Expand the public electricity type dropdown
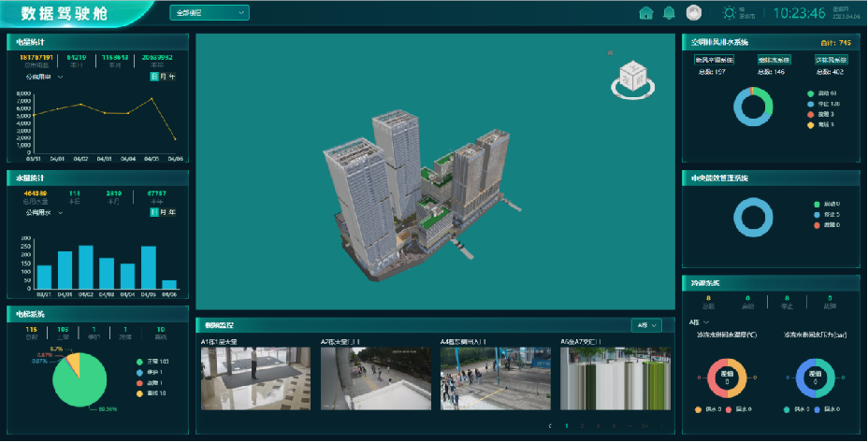 tap(45, 78)
